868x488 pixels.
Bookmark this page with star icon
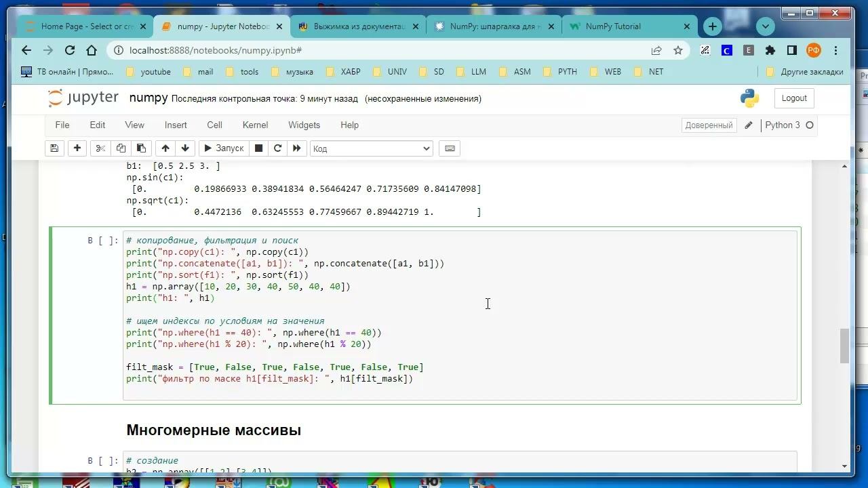677,50
